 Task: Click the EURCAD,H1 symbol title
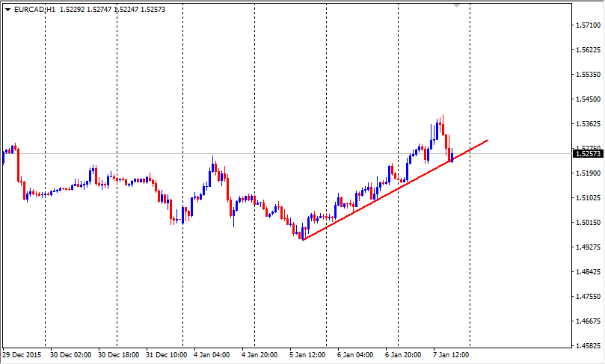(x=34, y=10)
